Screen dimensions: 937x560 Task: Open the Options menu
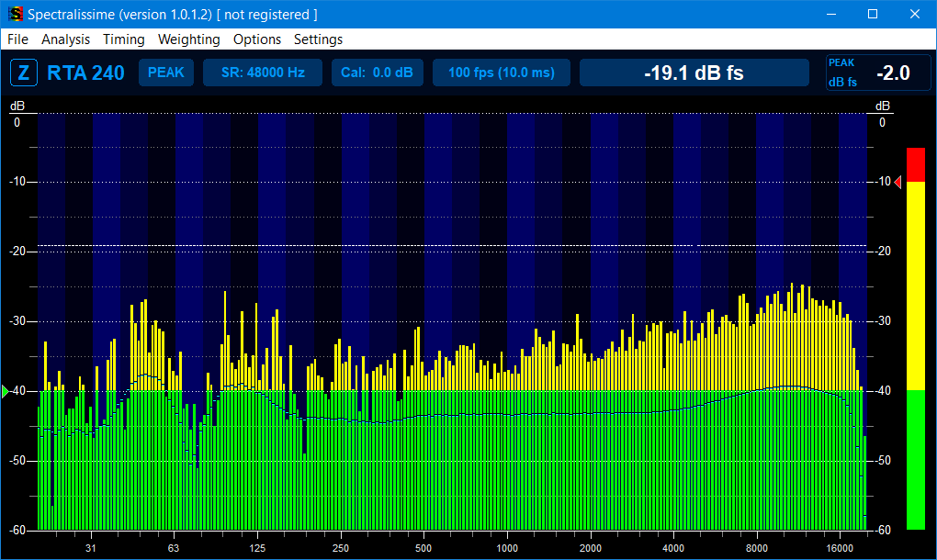point(257,39)
